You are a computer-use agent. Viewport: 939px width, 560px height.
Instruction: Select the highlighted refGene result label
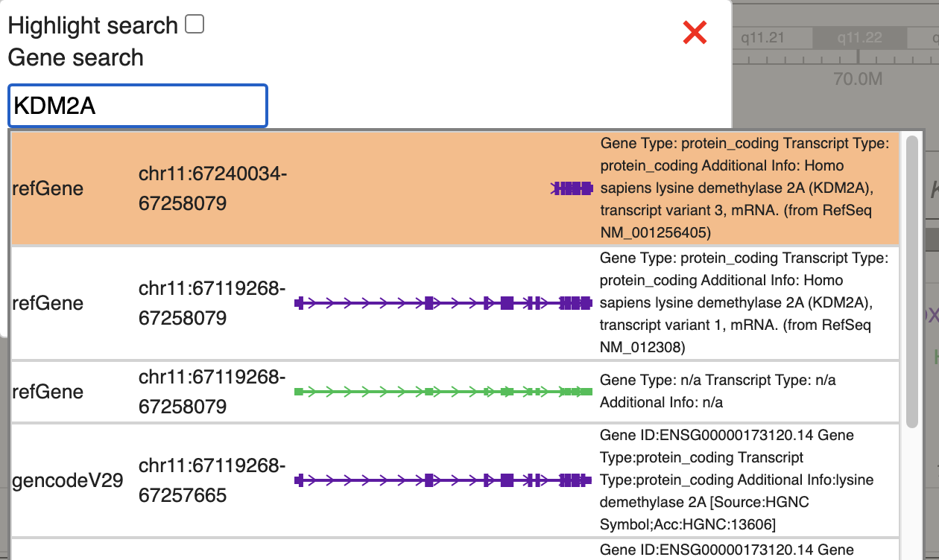[x=48, y=188]
